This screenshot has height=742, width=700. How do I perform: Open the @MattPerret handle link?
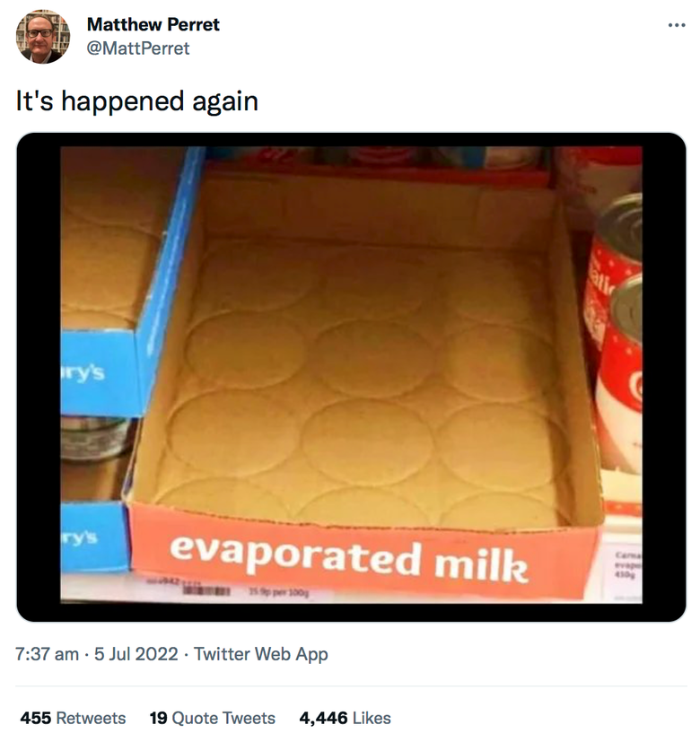(138, 48)
